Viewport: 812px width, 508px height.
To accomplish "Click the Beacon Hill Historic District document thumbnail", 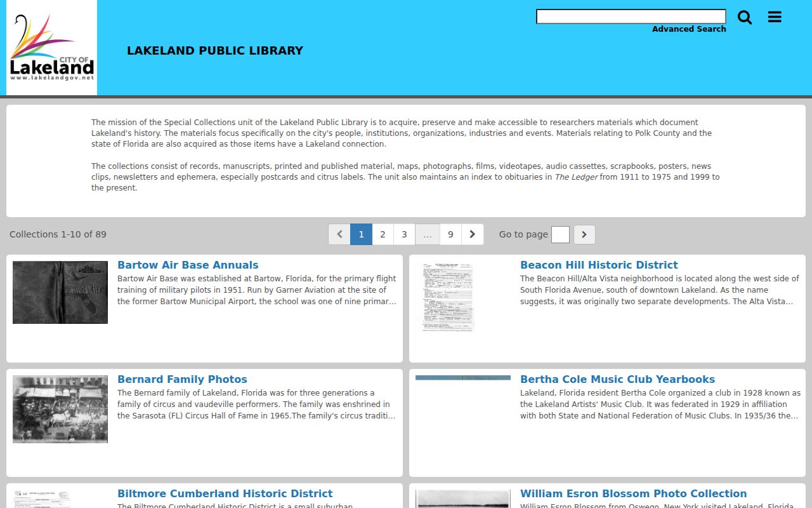I will point(449,297).
